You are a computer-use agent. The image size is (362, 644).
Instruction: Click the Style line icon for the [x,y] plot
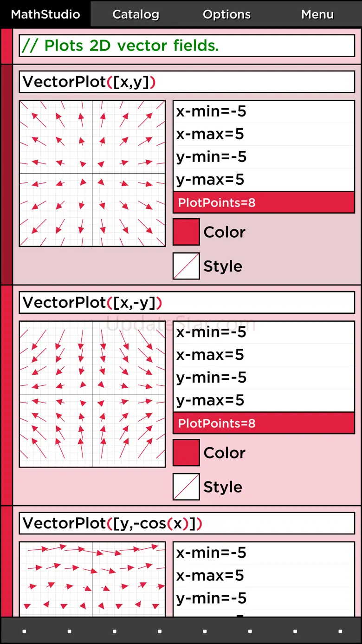pos(186,266)
